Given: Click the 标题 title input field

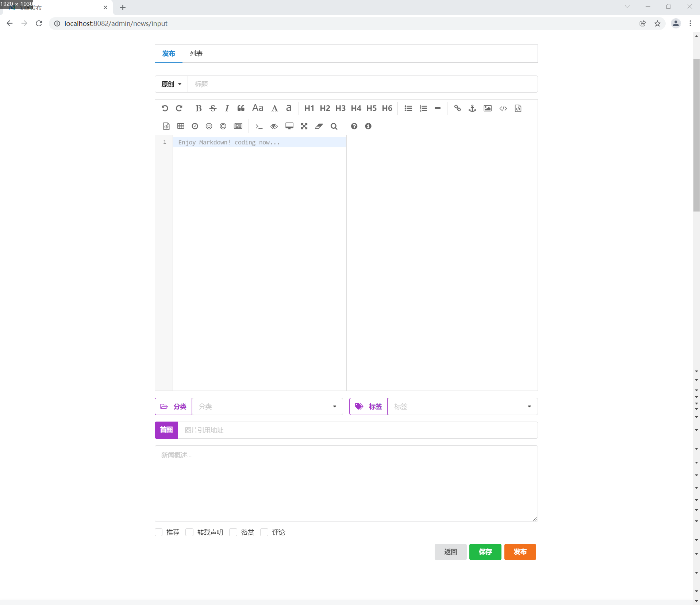Looking at the screenshot, I should (x=362, y=84).
